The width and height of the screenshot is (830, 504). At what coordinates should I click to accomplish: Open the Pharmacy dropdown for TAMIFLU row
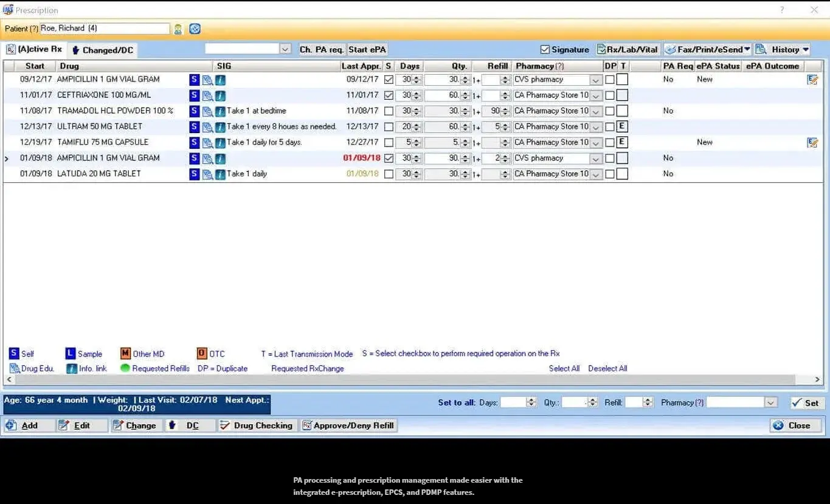pyautogui.click(x=596, y=142)
